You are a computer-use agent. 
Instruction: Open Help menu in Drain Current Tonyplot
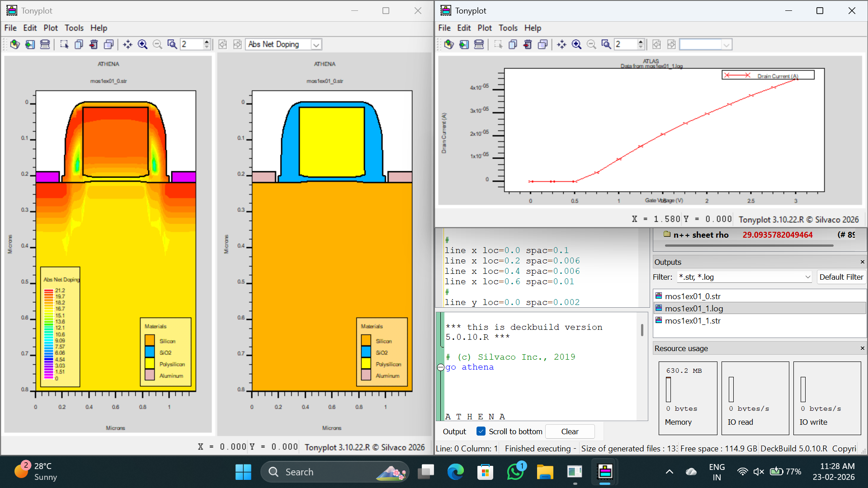[533, 28]
